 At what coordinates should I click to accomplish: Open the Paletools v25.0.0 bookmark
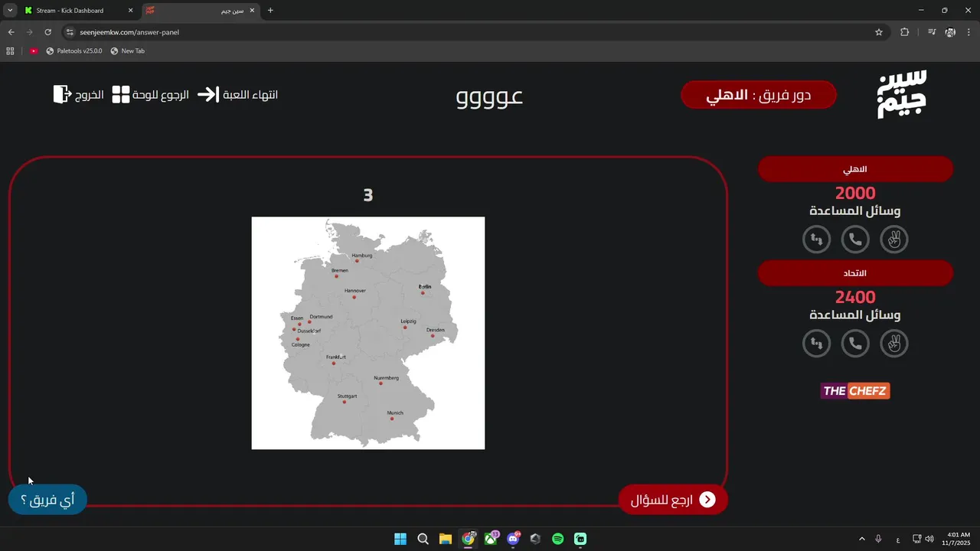tap(73, 51)
